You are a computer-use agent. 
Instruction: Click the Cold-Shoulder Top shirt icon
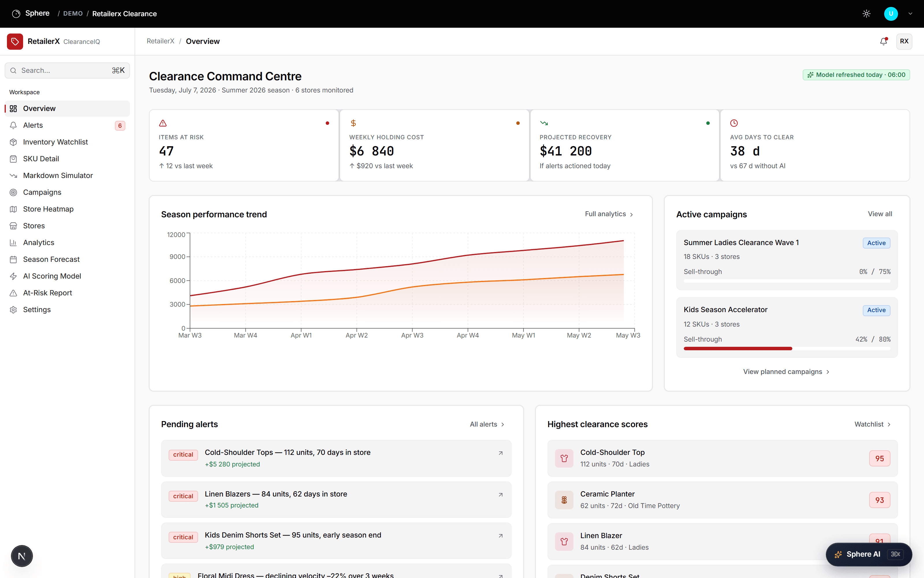coord(564,458)
